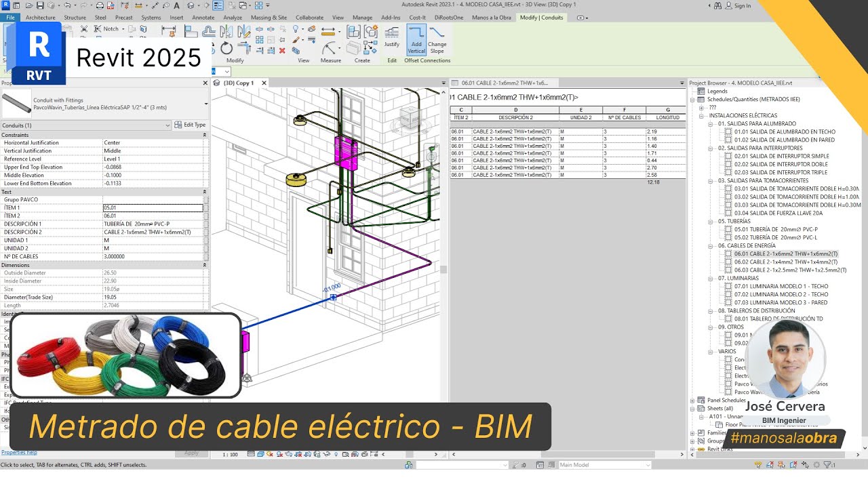Click the Create assembly icon
The image size is (868, 488).
point(353,32)
